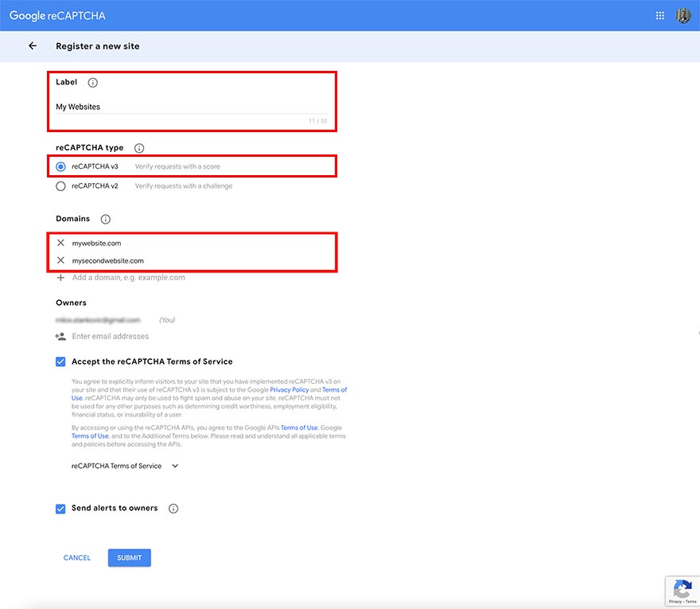Go back using the left arrow icon

(33, 45)
